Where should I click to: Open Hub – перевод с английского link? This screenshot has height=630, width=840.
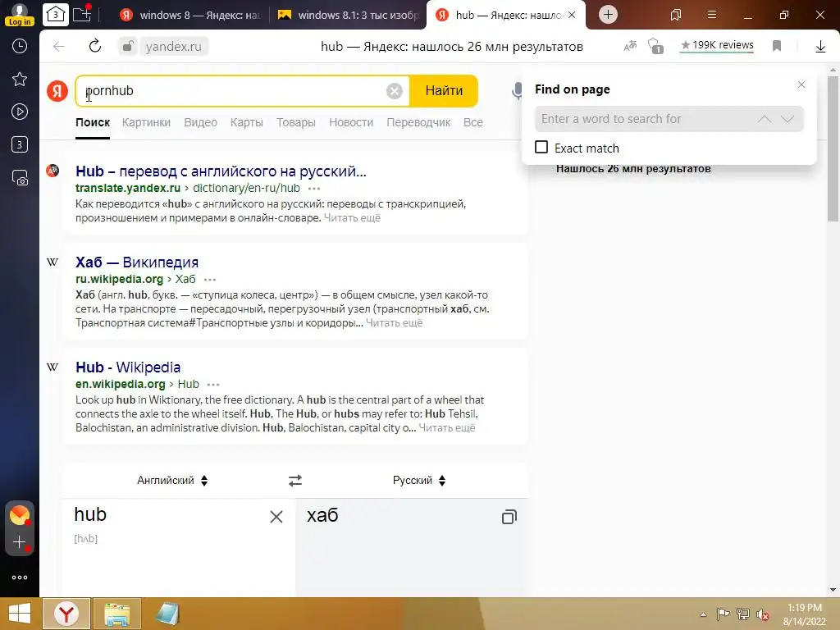[x=221, y=171]
